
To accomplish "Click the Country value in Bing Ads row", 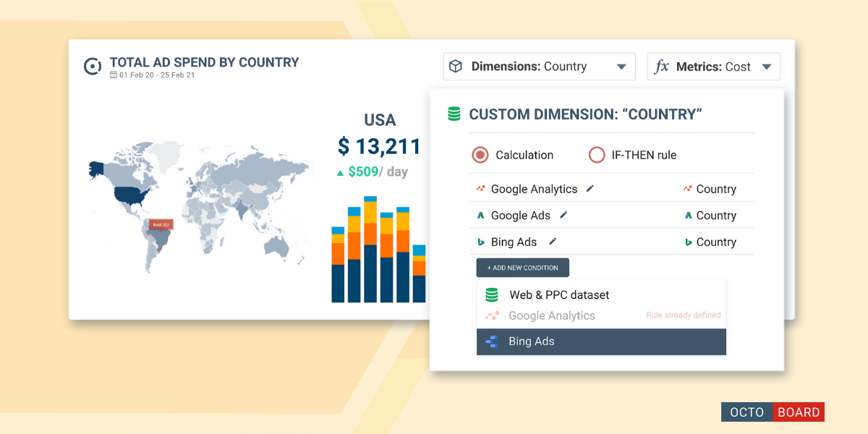I will [x=716, y=242].
